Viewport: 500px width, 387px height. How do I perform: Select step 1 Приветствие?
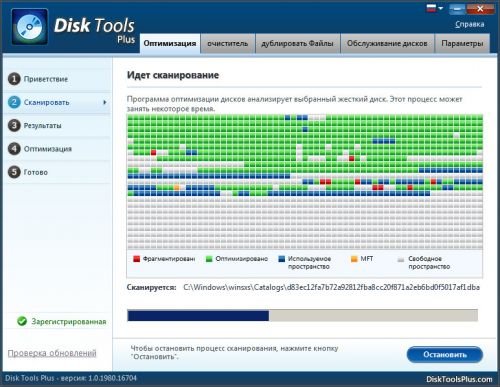(57, 79)
